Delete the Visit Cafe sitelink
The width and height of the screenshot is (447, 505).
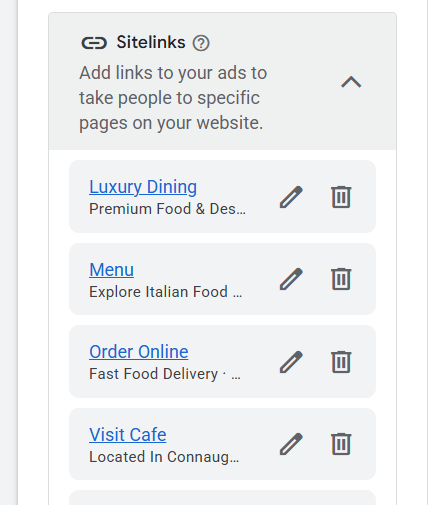pos(341,444)
